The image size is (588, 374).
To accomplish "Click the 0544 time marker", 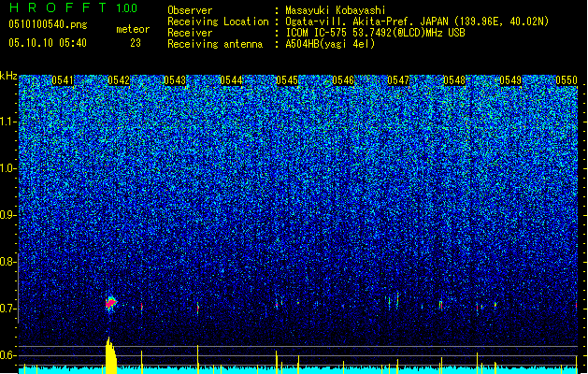I will pos(231,80).
